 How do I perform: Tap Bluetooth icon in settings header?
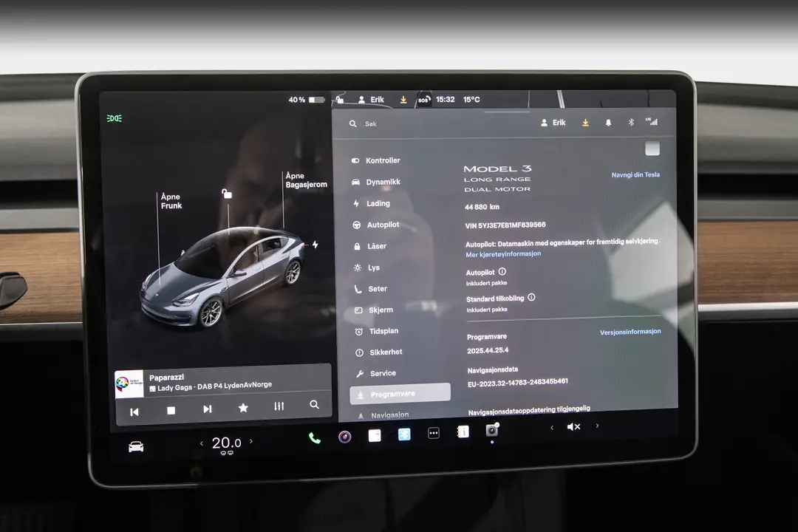[631, 122]
